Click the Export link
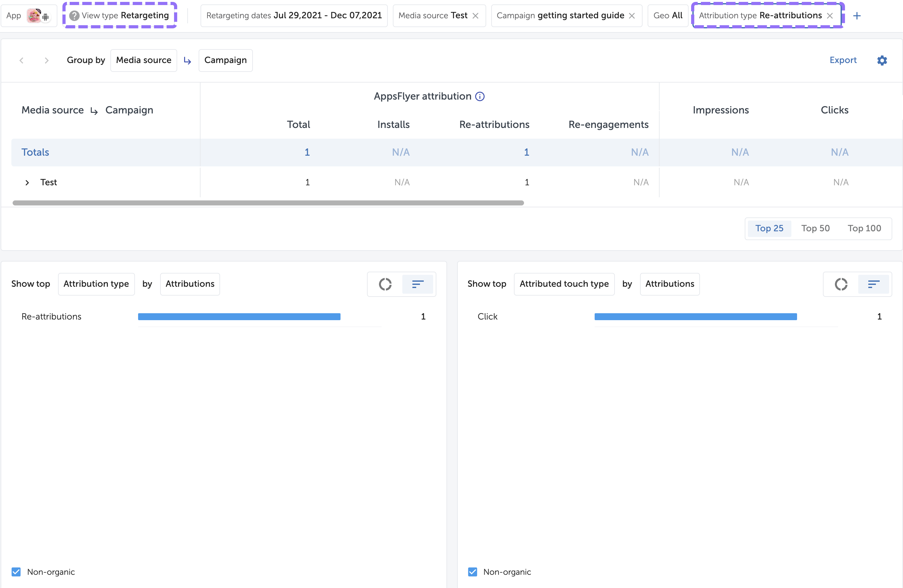 pos(843,60)
